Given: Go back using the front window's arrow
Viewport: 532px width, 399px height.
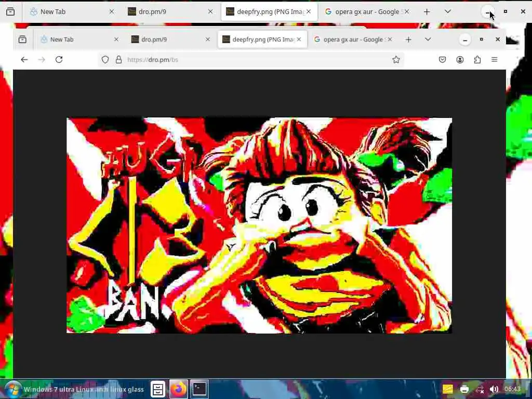Looking at the screenshot, I should [x=24, y=60].
